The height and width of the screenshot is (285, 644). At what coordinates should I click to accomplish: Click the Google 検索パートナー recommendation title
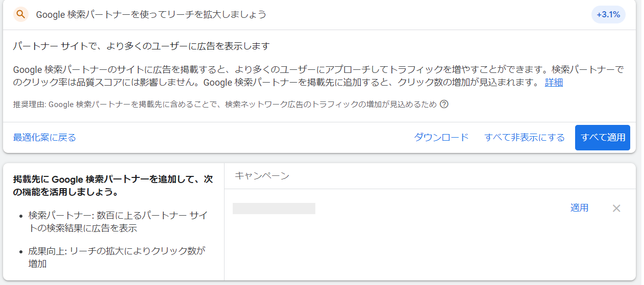[x=151, y=14]
